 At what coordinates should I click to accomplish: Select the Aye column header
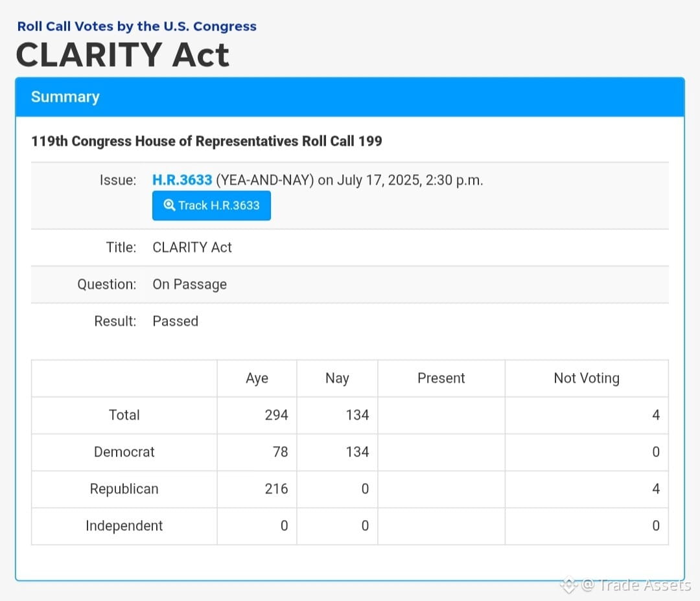pos(257,378)
